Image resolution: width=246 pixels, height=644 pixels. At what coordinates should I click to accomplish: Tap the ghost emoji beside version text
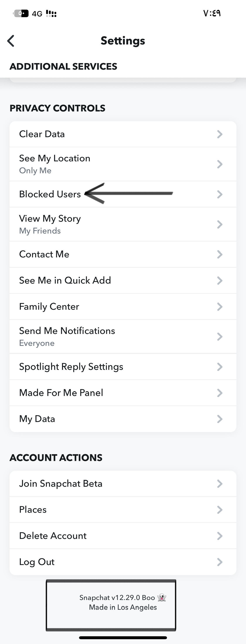(162, 597)
